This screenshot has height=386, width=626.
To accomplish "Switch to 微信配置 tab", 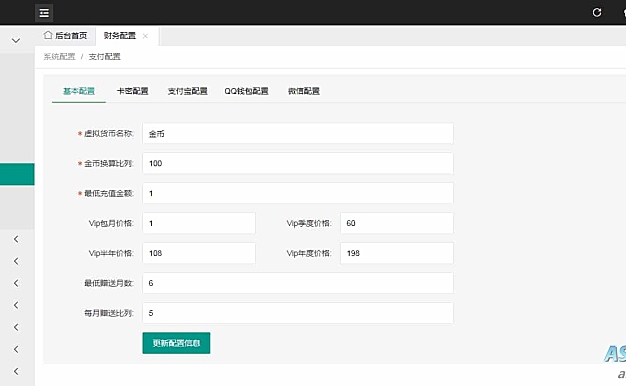I will [x=303, y=91].
